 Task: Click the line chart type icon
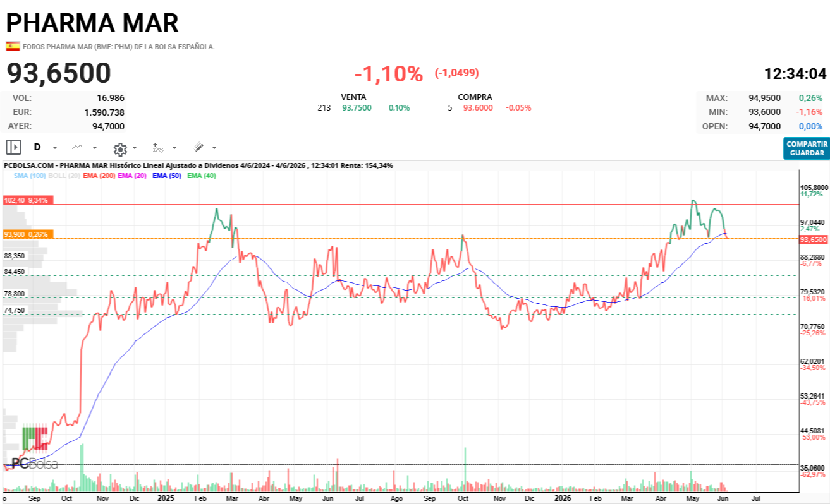(x=77, y=147)
